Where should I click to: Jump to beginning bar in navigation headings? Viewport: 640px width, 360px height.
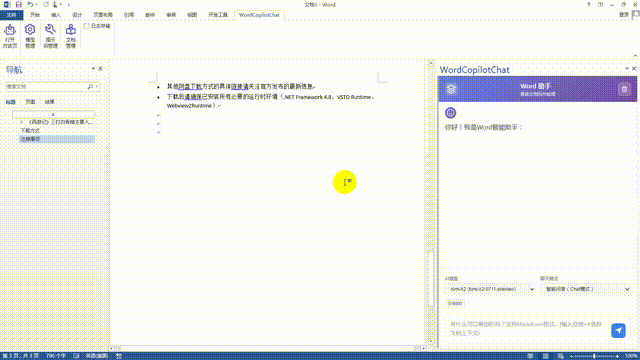click(53, 114)
